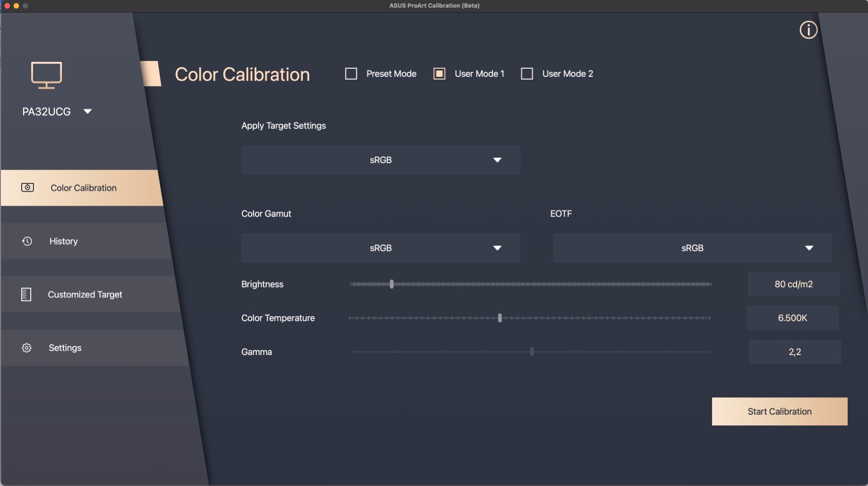Open the info icon at top right
This screenshot has height=486, width=868.
click(x=808, y=30)
